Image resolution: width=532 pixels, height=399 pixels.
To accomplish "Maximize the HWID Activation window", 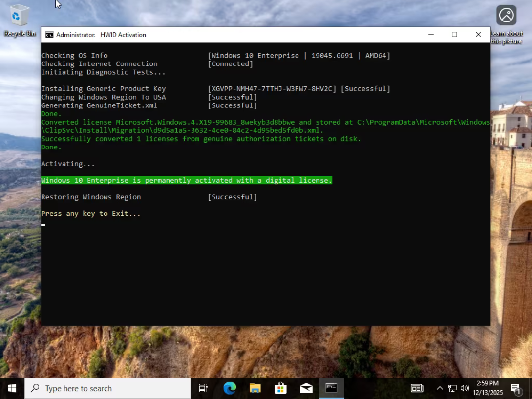I will coord(454,35).
